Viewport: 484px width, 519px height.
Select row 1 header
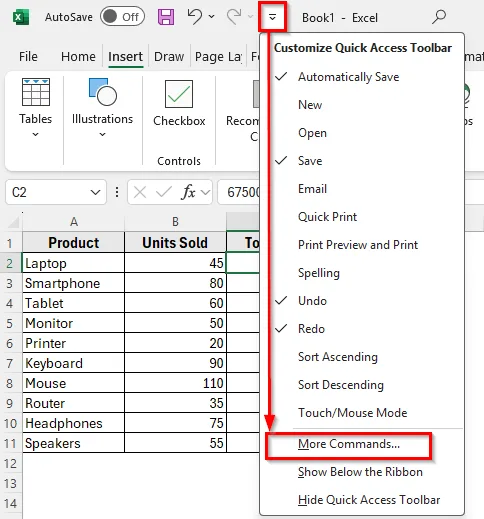click(x=10, y=243)
